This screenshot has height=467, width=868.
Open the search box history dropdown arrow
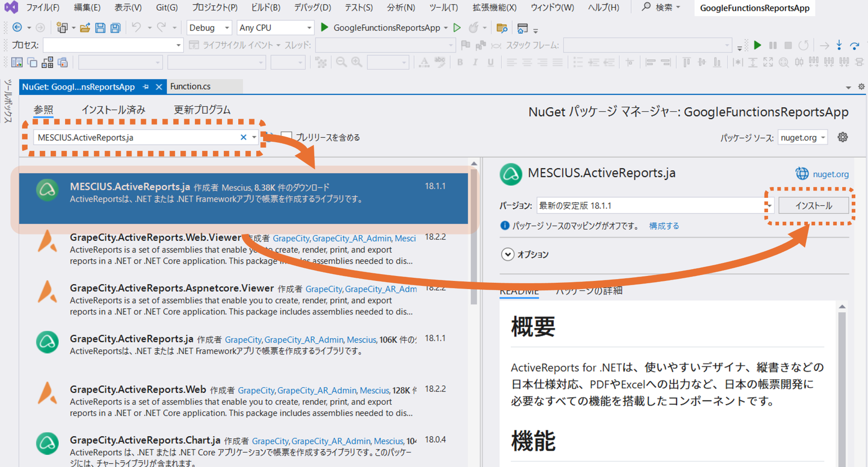pyautogui.click(x=254, y=137)
